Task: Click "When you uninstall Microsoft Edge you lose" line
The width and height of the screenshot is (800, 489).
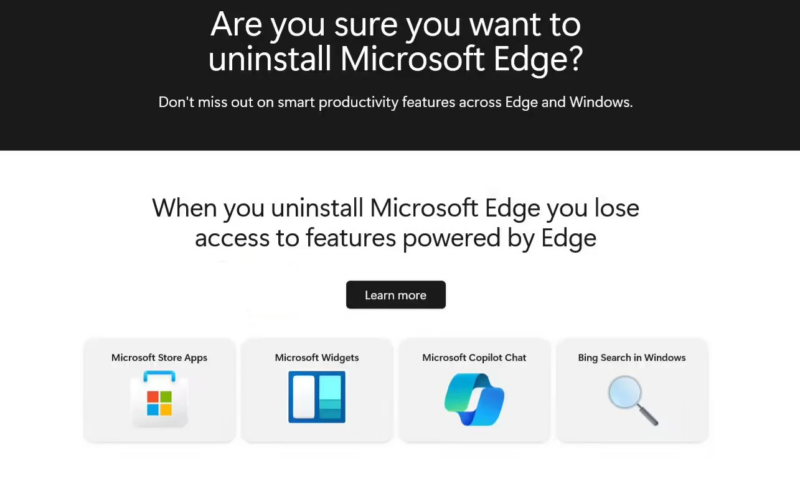Action: click(x=395, y=208)
